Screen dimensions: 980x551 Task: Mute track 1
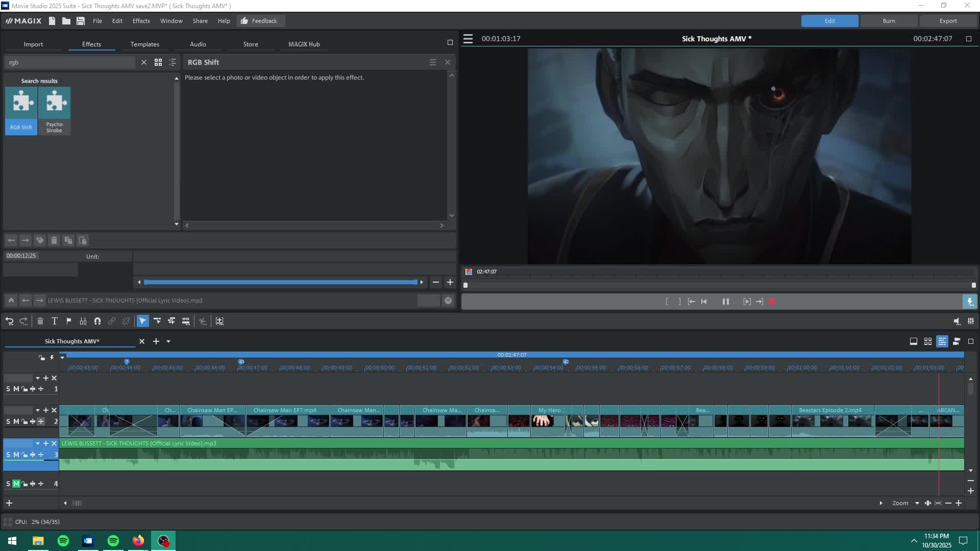tap(16, 389)
